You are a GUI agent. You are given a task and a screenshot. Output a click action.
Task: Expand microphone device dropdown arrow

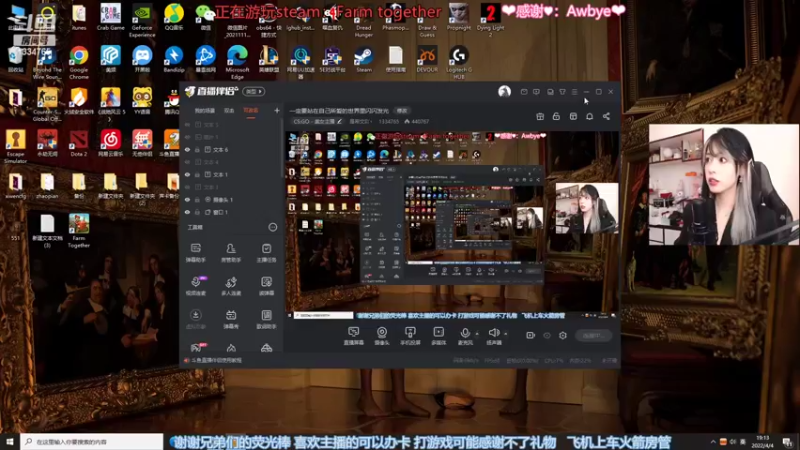click(477, 334)
